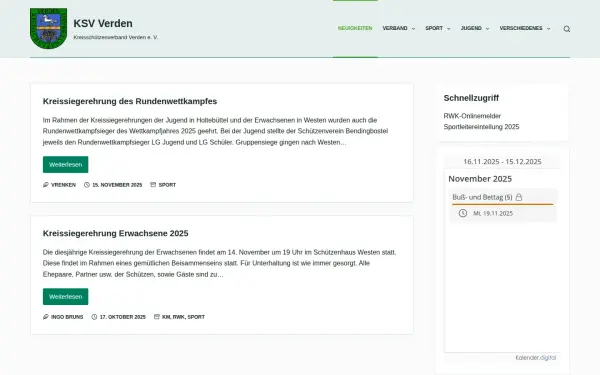
Task: Open the Verschiedenes navigation item
Action: pos(521,28)
